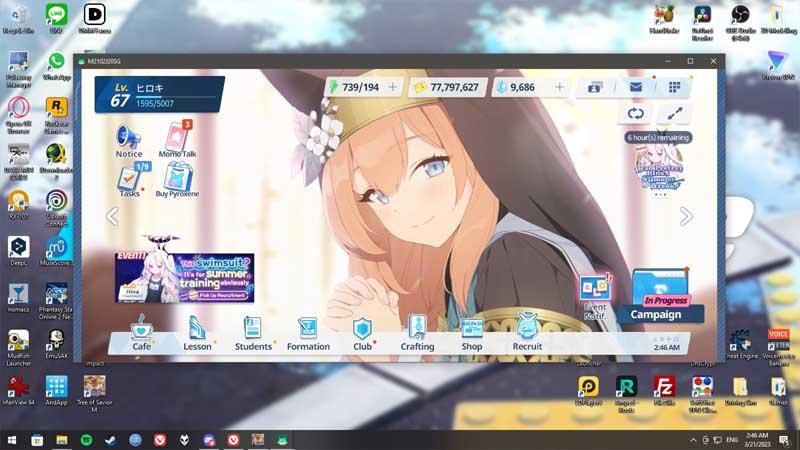
Task: Go to next banner with right arrow
Action: (686, 216)
